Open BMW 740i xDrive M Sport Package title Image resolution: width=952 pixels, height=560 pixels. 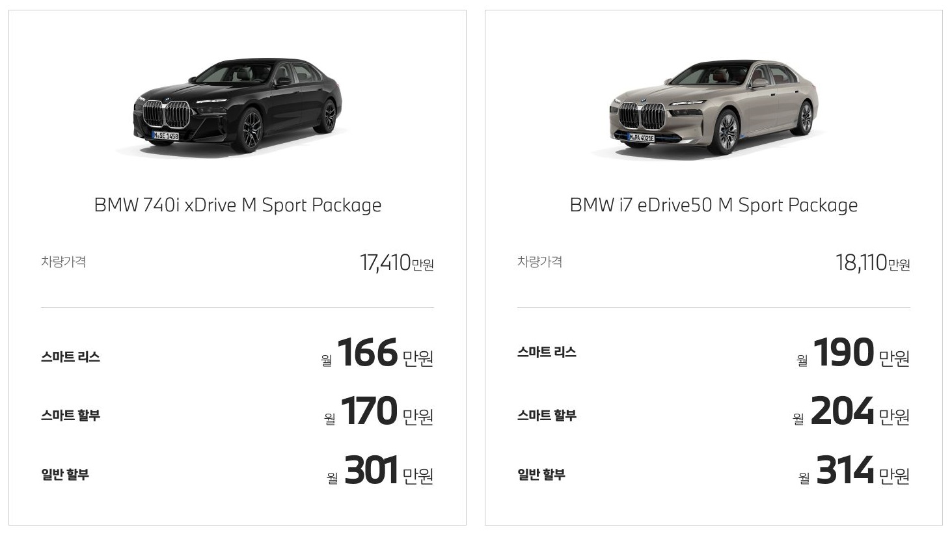(x=238, y=205)
